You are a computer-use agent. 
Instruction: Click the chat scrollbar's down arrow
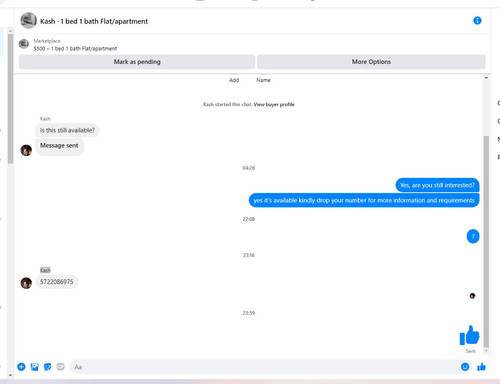(486, 351)
